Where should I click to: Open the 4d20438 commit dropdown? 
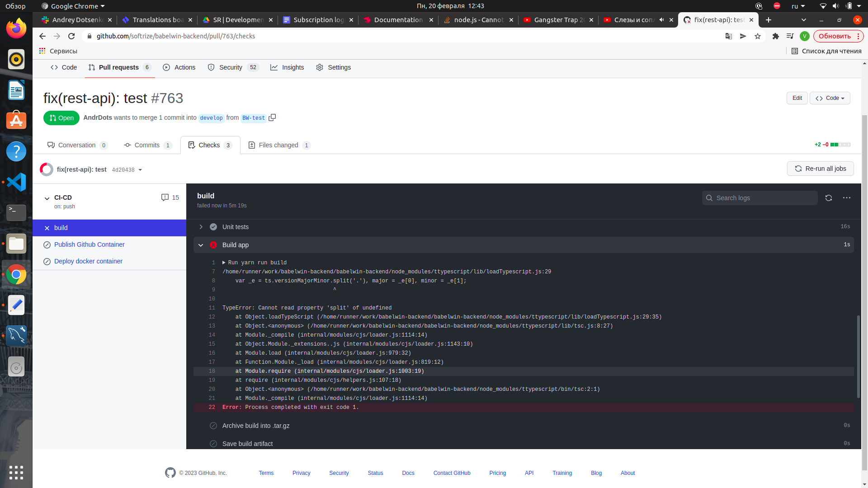(x=127, y=170)
